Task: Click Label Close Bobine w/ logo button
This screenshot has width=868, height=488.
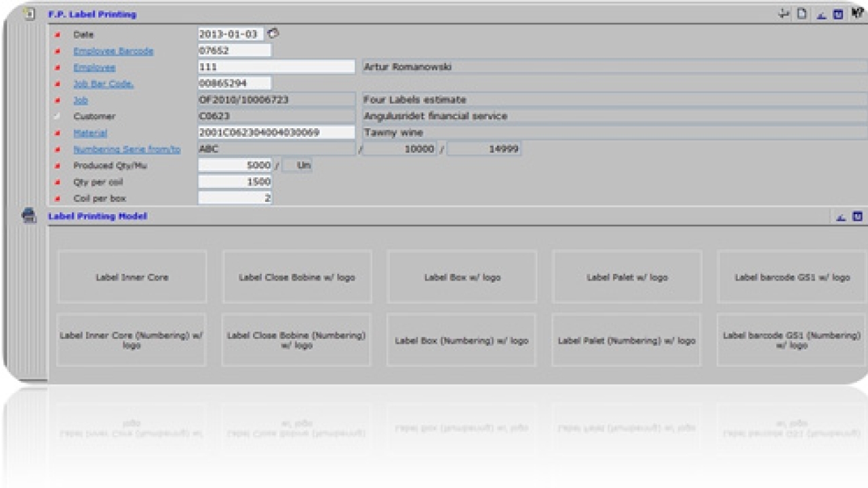Action: click(297, 277)
